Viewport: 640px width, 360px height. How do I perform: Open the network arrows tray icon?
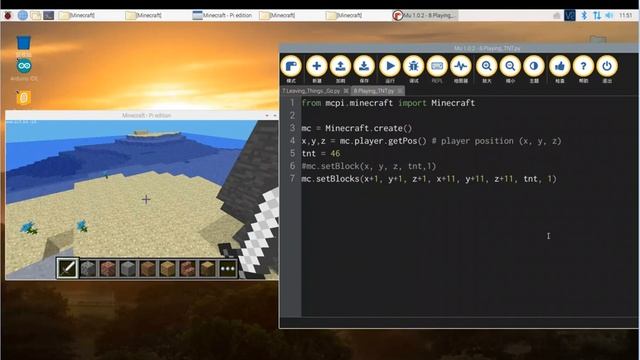pos(597,16)
